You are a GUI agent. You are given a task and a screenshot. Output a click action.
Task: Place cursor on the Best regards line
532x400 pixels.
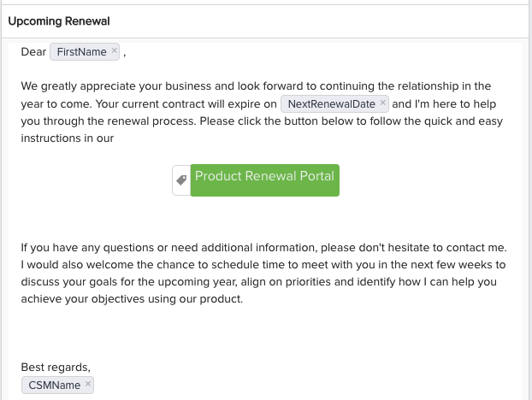(x=56, y=368)
